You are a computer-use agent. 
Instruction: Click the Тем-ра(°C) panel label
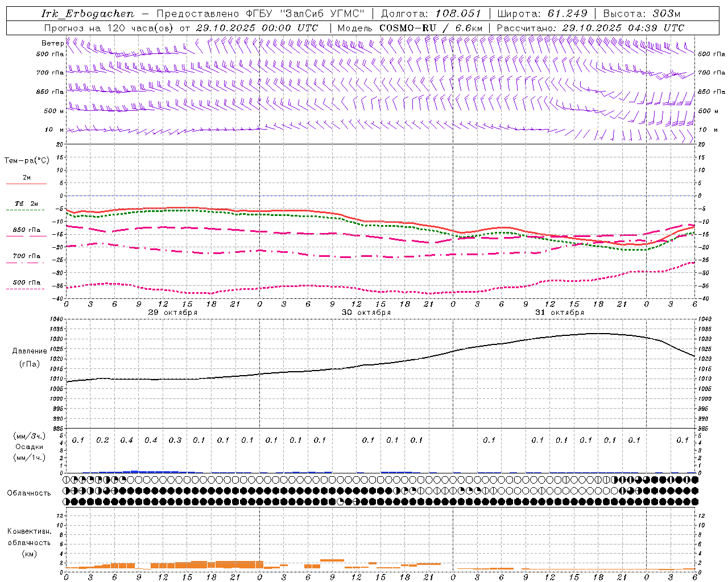[x=27, y=161]
